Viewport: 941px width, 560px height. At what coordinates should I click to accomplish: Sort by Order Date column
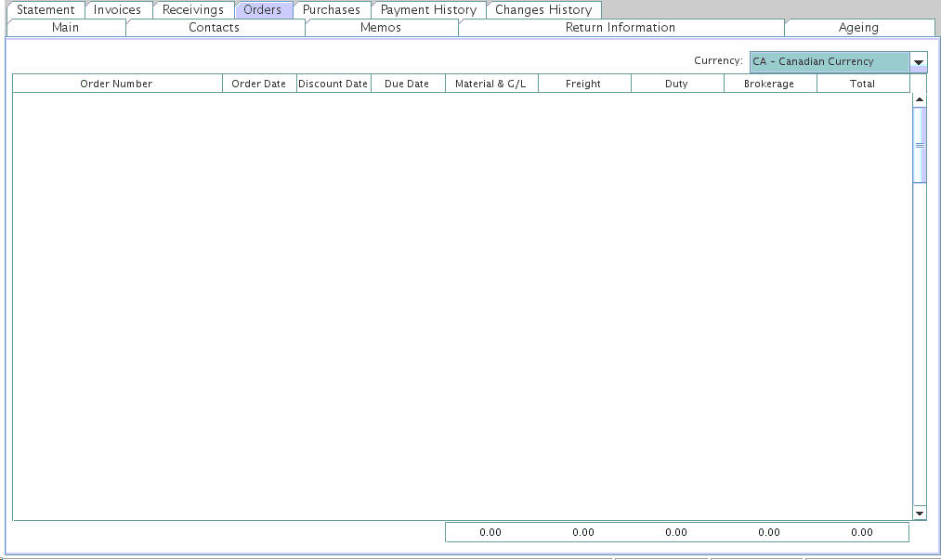tap(259, 84)
